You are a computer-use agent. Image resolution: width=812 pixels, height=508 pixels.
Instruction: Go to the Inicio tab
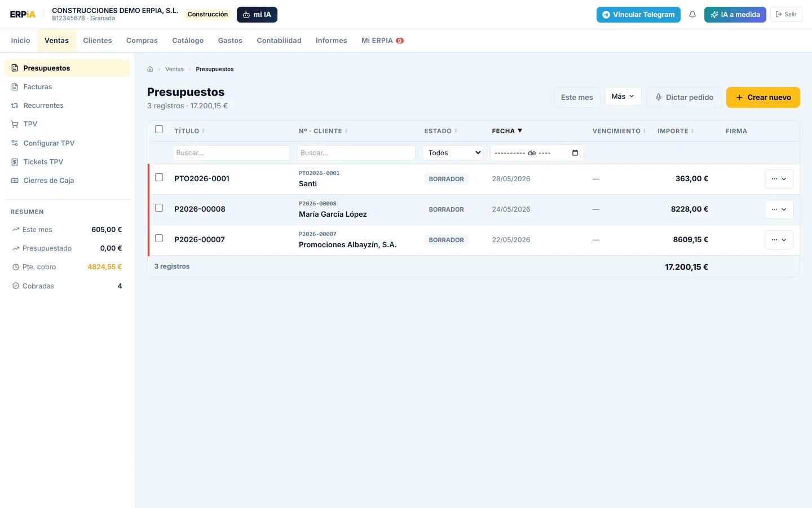pos(20,41)
